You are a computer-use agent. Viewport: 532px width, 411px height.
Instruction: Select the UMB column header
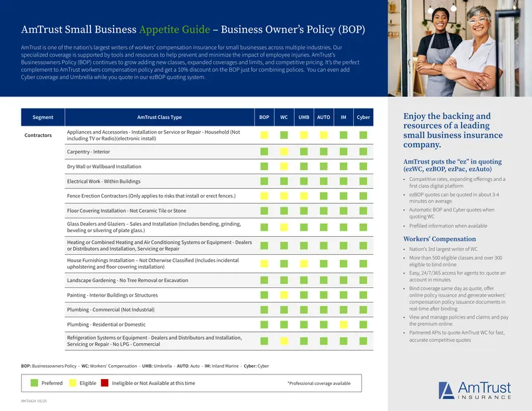pyautogui.click(x=304, y=117)
